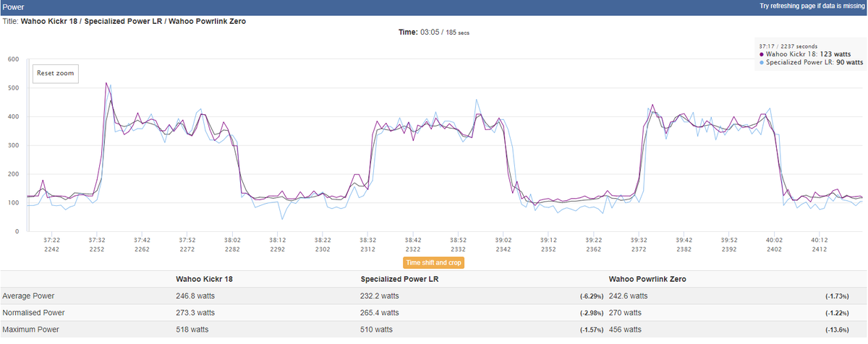The image size is (868, 344).
Task: Click the Time: 03:05 readout
Action: click(434, 33)
